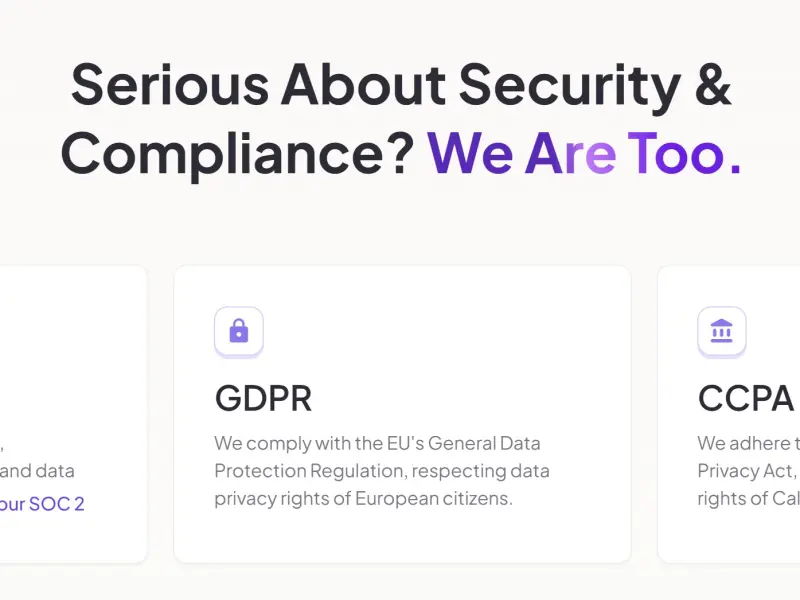
Task: Click the 'and data' text in left card
Action: [37, 470]
